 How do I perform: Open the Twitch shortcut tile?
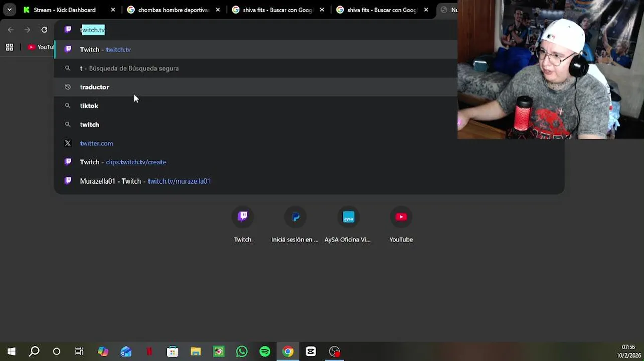coord(243,225)
